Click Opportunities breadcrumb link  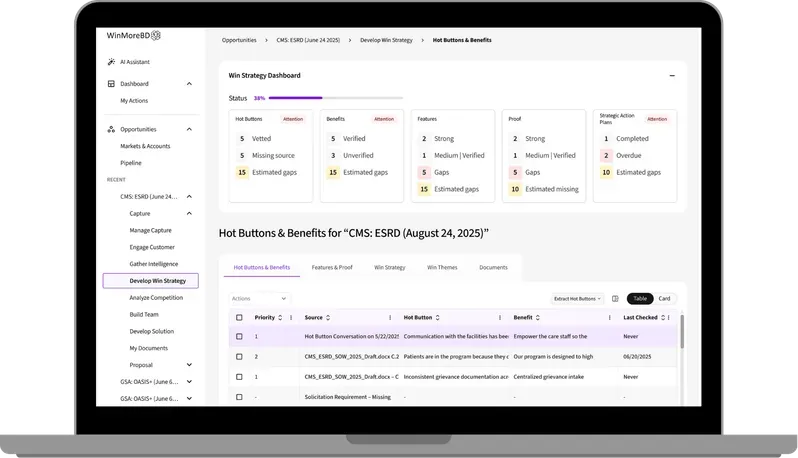(x=239, y=40)
